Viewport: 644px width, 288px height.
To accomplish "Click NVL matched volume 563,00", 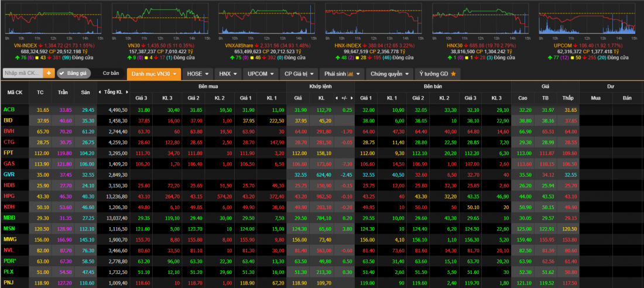I will tap(323, 250).
